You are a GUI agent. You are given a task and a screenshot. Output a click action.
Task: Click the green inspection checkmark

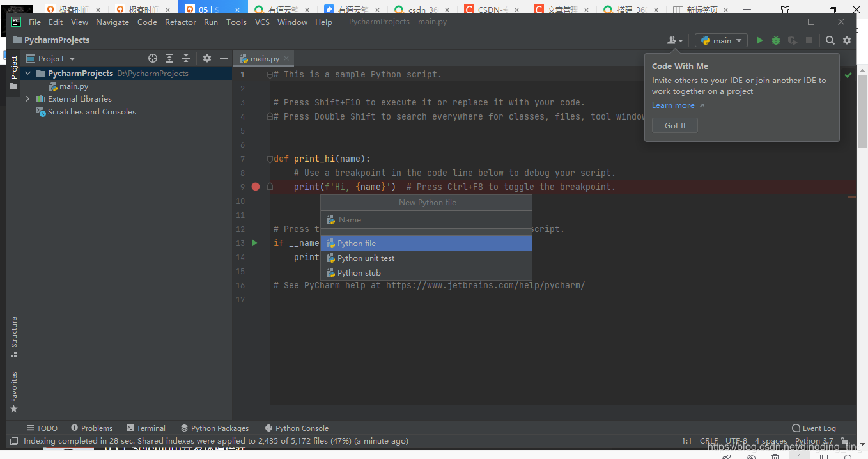click(848, 75)
